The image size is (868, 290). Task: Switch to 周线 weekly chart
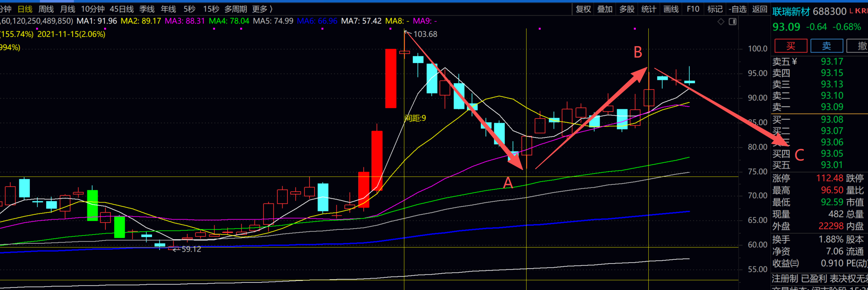[46, 9]
